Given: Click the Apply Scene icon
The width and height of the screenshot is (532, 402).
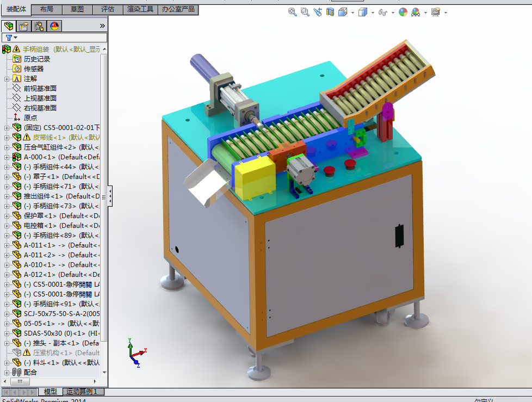Looking at the screenshot, I should (x=416, y=12).
